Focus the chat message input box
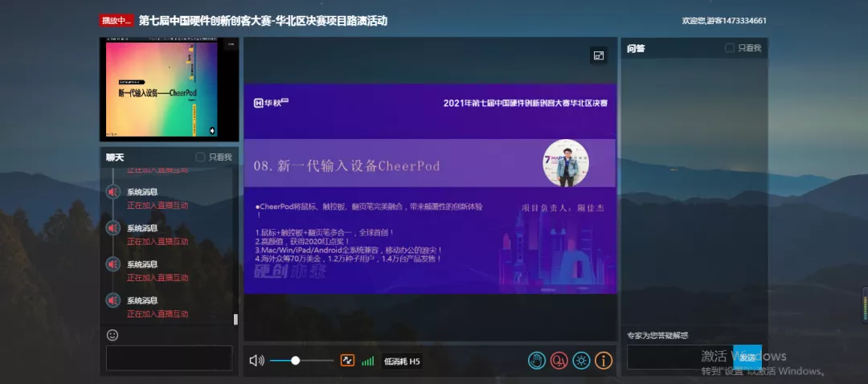Viewport: 868px width, 384px height. (x=170, y=358)
